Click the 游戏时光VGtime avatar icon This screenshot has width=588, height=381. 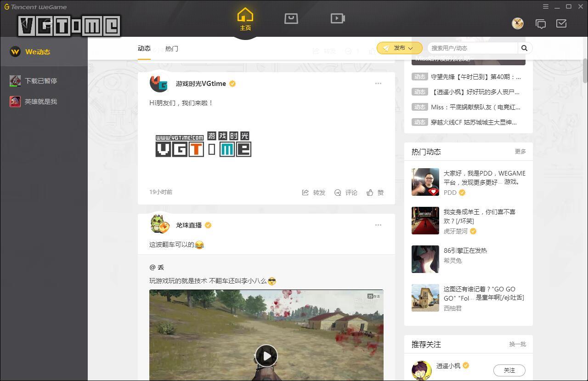(x=159, y=83)
